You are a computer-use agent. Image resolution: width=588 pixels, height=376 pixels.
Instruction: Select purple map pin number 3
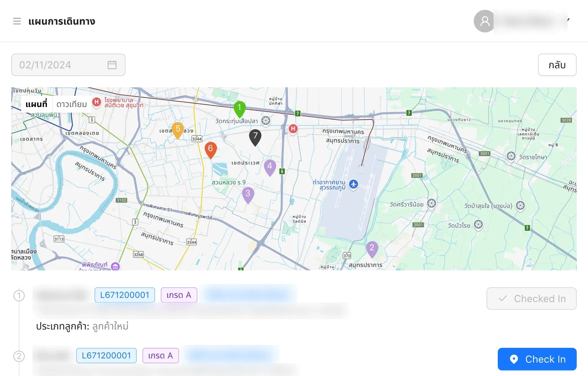(248, 195)
